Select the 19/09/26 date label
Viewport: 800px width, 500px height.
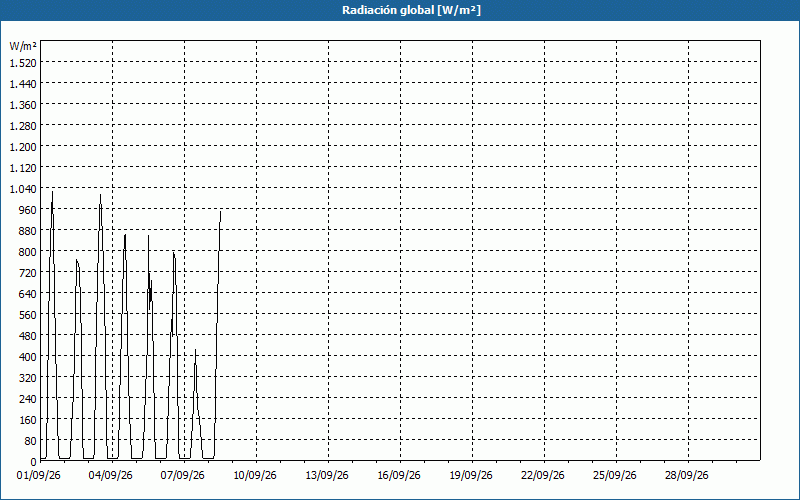[x=471, y=476]
